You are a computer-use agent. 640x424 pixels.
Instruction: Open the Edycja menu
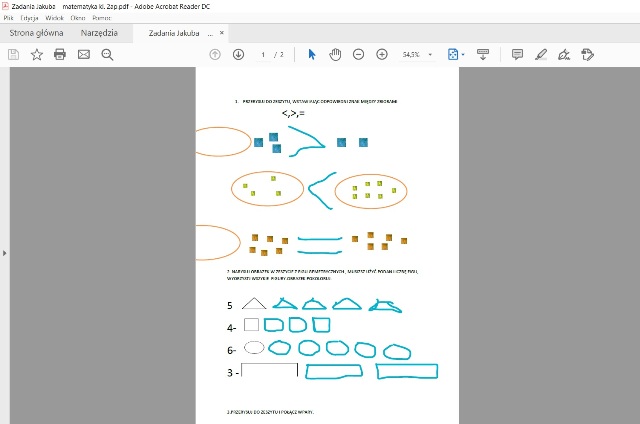click(30, 18)
